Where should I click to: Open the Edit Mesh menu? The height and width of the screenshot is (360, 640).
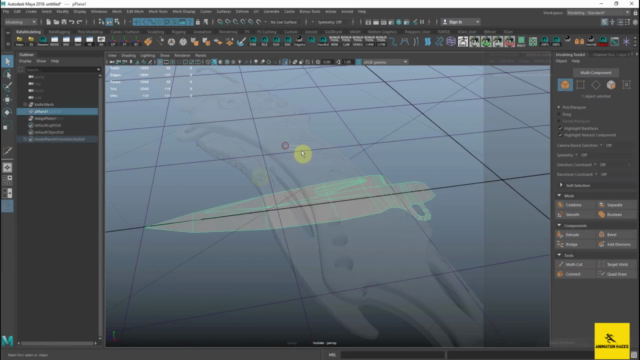135,11
